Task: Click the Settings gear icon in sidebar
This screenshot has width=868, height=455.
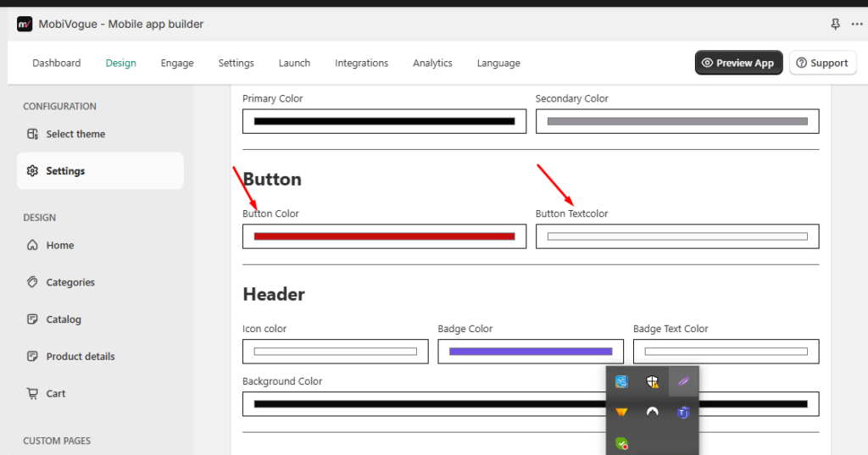Action: 33,171
